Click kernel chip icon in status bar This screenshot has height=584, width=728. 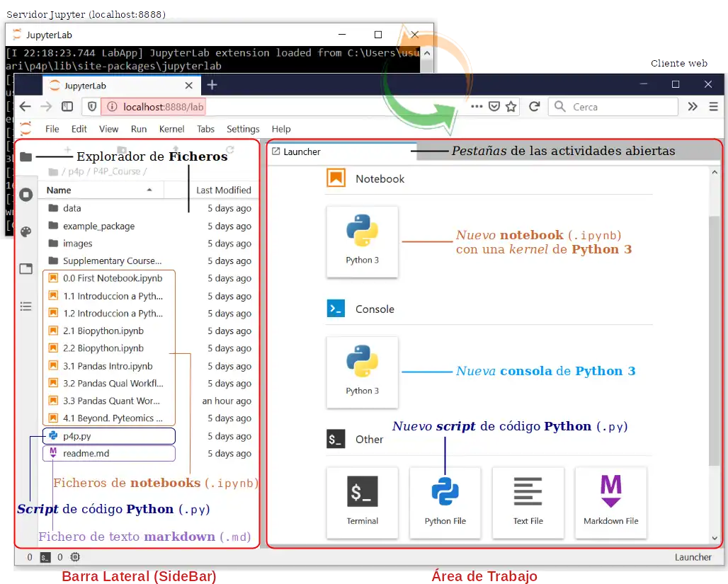tap(75, 557)
